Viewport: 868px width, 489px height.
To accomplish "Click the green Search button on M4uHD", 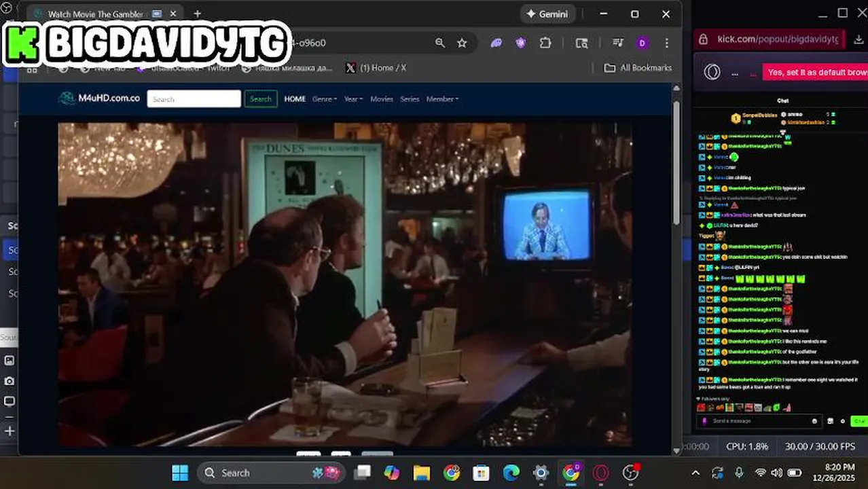I will click(x=261, y=98).
